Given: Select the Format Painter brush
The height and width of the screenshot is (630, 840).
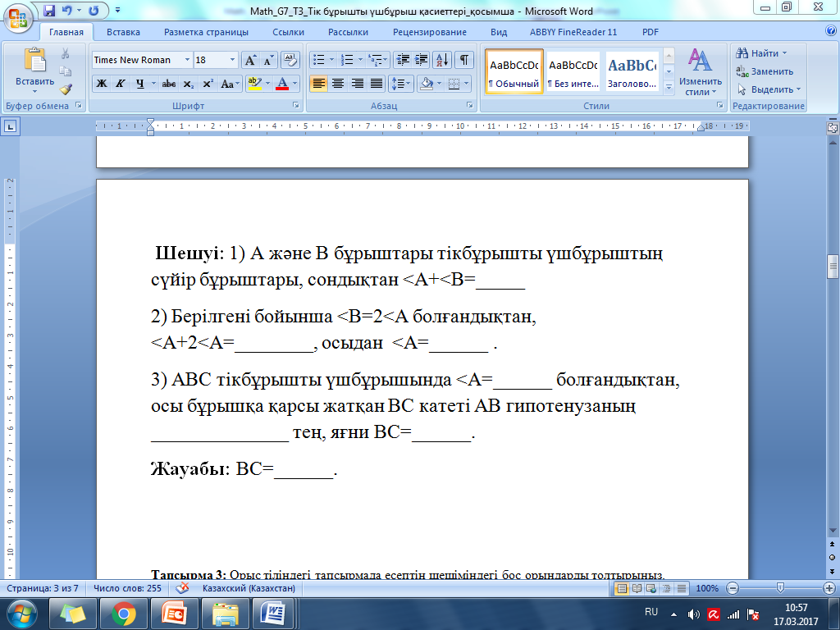Looking at the screenshot, I should tap(66, 89).
